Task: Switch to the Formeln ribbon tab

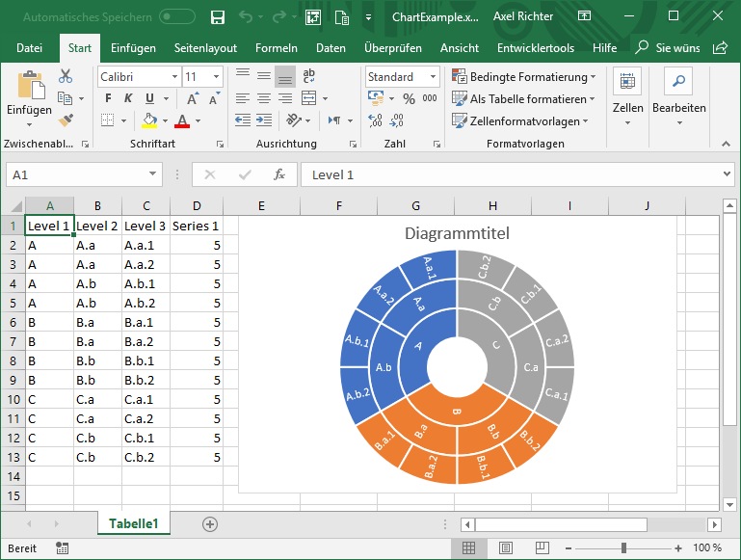Action: [x=277, y=48]
